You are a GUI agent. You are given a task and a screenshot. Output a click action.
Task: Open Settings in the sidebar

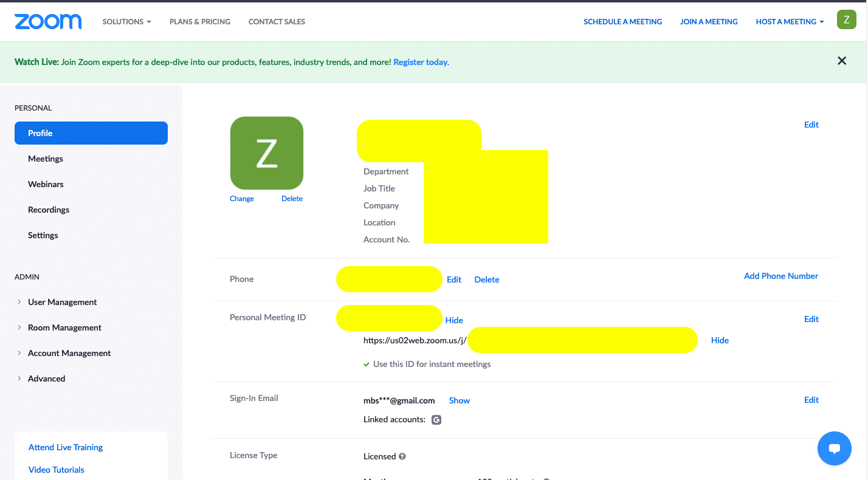[x=43, y=235]
